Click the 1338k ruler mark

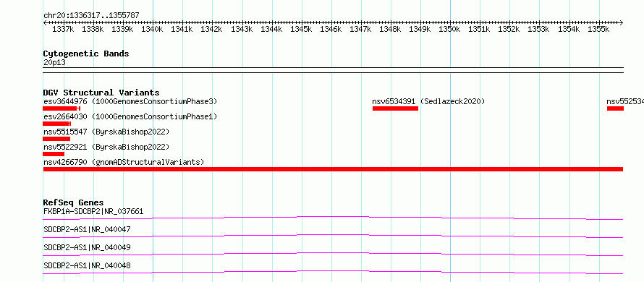[x=93, y=30]
